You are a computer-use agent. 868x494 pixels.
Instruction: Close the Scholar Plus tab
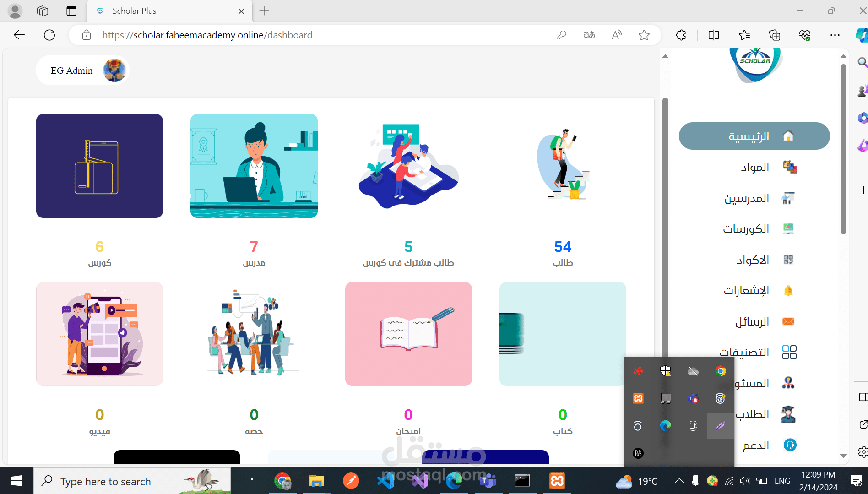(241, 11)
